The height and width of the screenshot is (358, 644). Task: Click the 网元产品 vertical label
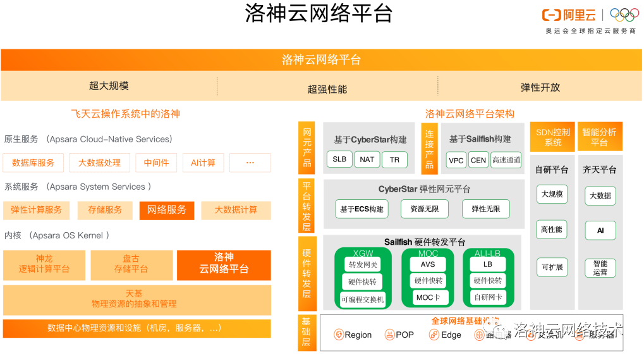click(307, 148)
